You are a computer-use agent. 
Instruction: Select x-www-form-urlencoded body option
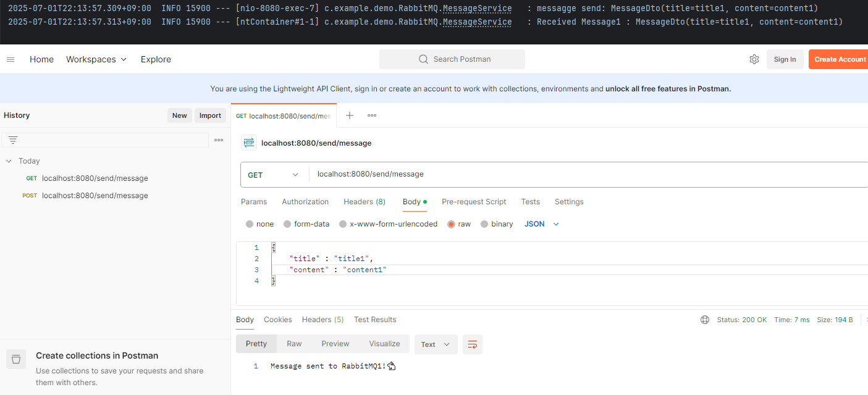[x=343, y=224]
